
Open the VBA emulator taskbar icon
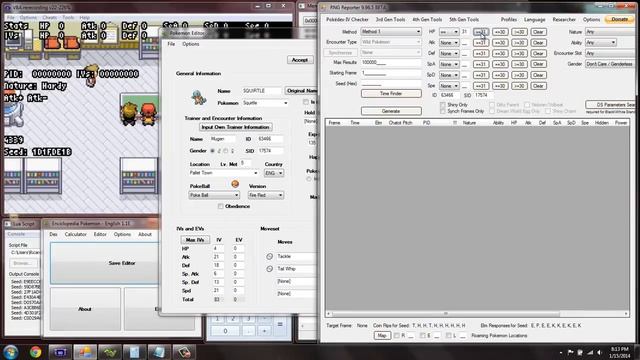60,352
